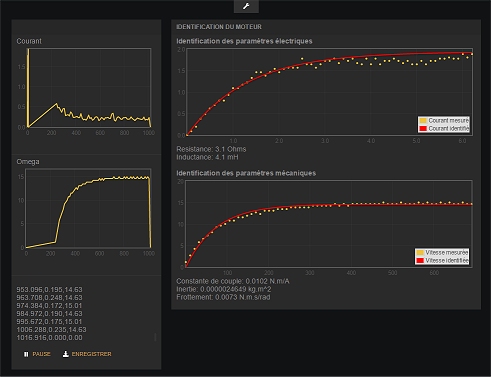Viewport: 491px width, 377px height.
Task: Toggle Vitesse identifiée red legend swatch
Action: (x=420, y=260)
